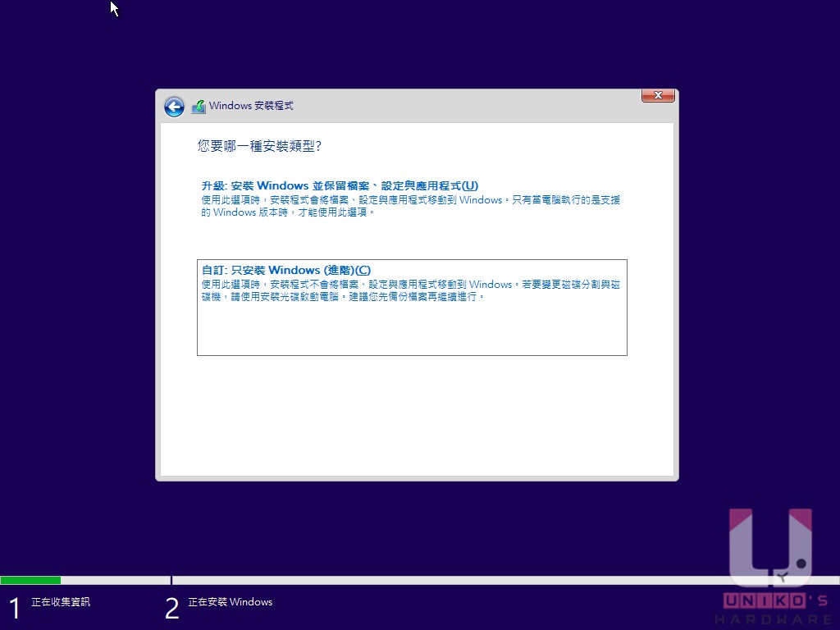Click the upgrade option description paragraph
Image resolution: width=840 pixels, height=630 pixels.
[x=410, y=206]
